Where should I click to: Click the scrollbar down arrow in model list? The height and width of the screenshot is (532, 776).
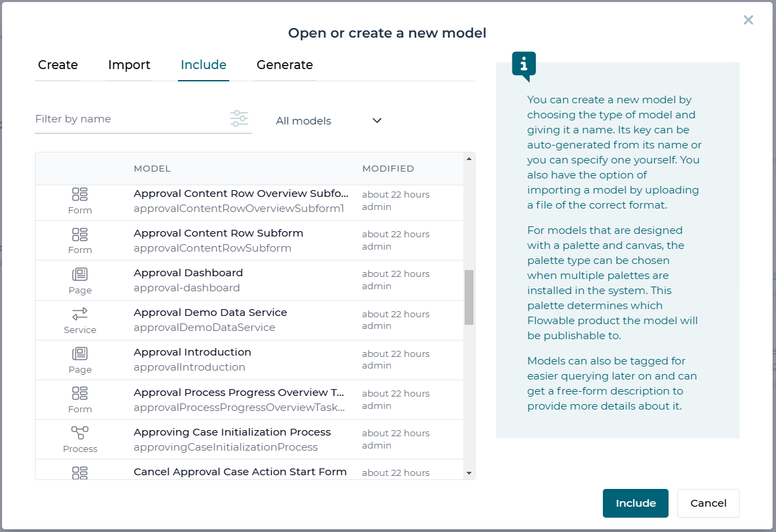[469, 473]
